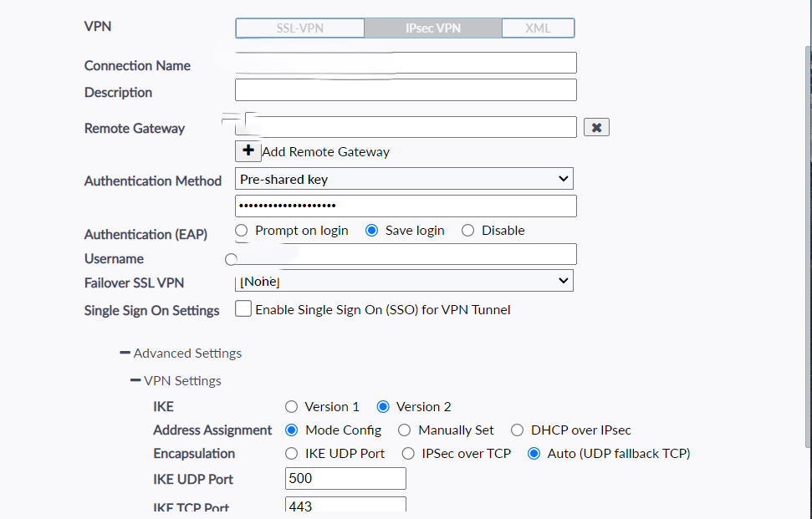Choose IKE Version 1
The width and height of the screenshot is (812, 519).
tap(291, 407)
